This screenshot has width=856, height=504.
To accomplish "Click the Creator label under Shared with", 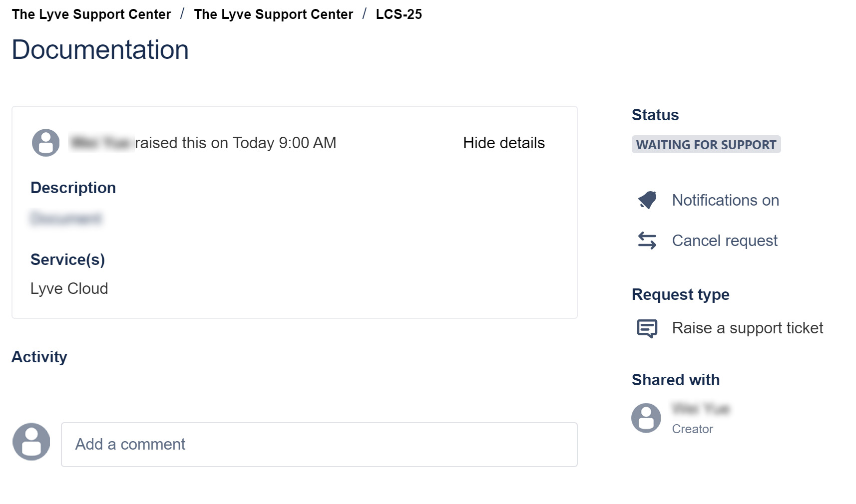I will point(692,429).
